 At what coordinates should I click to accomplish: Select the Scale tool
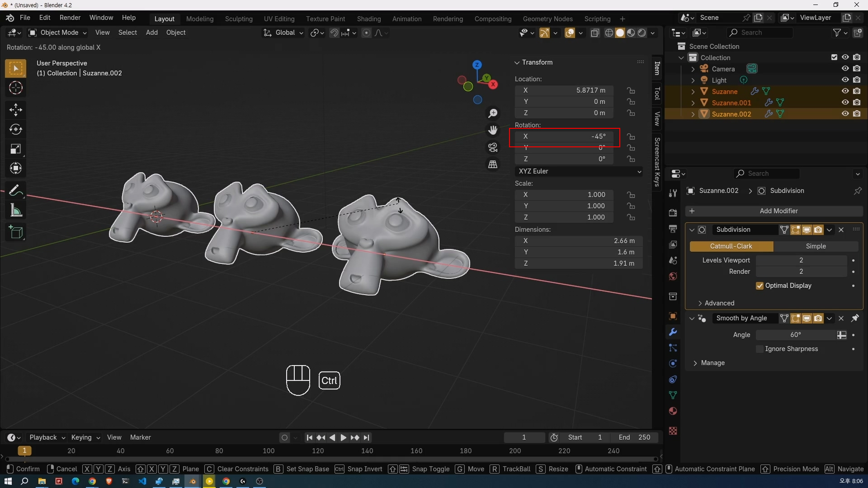[x=16, y=149]
